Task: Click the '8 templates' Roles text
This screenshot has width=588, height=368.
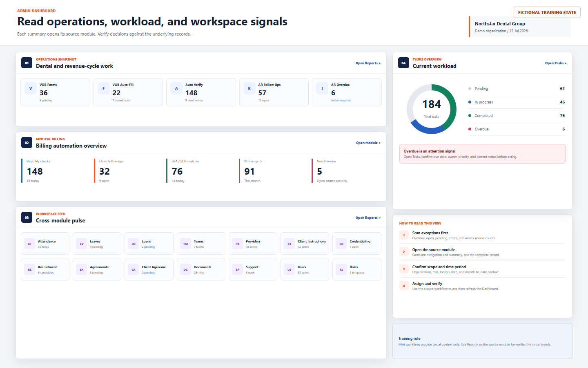Action: point(357,273)
